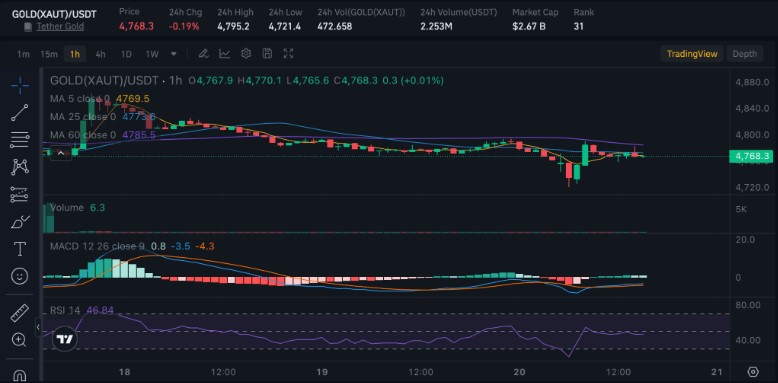The height and width of the screenshot is (383, 778).
Task: Switch to the Depth chart tab
Action: [x=745, y=54]
